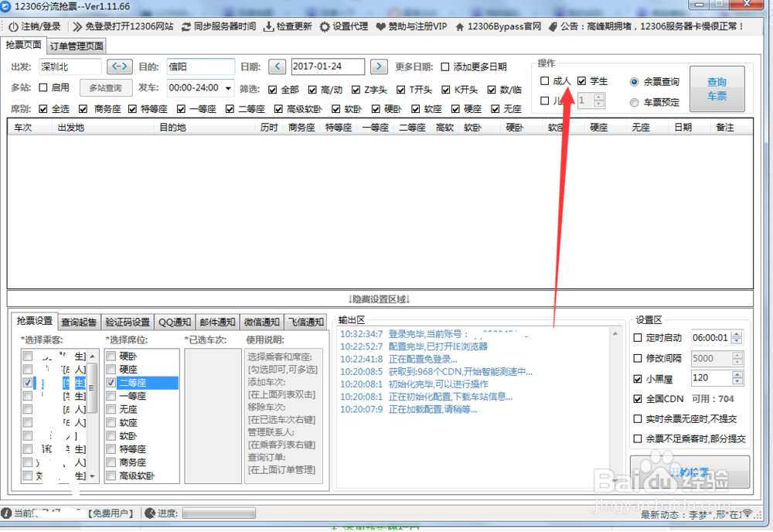Go to previous date arrow
This screenshot has height=532, width=773.
pos(277,66)
